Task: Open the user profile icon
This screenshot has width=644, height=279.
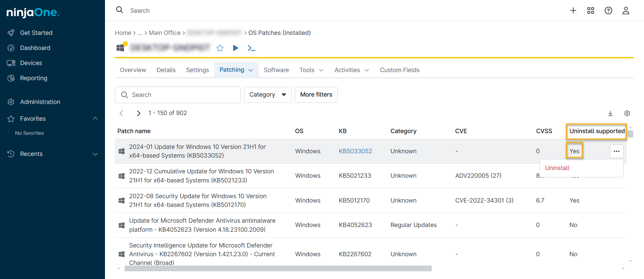Action: click(626, 11)
